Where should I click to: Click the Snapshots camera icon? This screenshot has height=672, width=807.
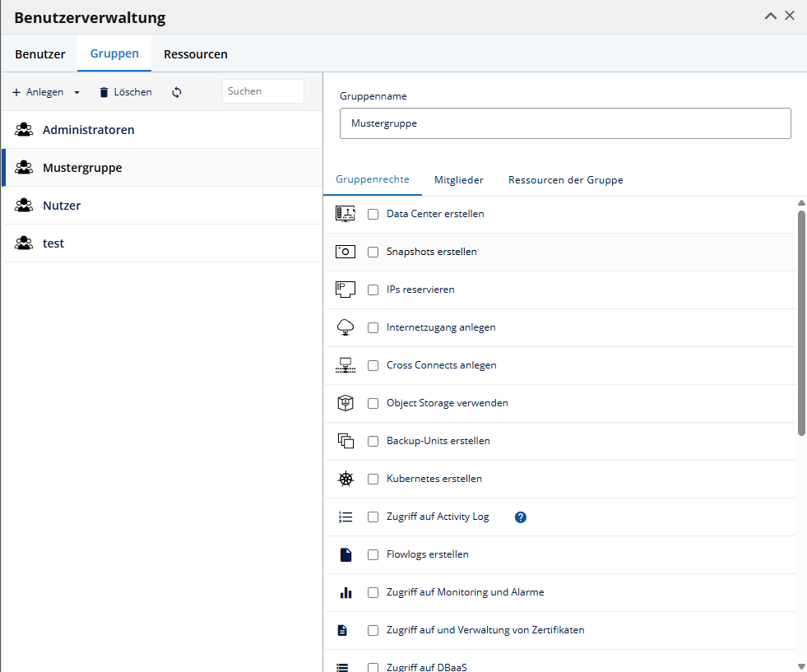coord(346,252)
